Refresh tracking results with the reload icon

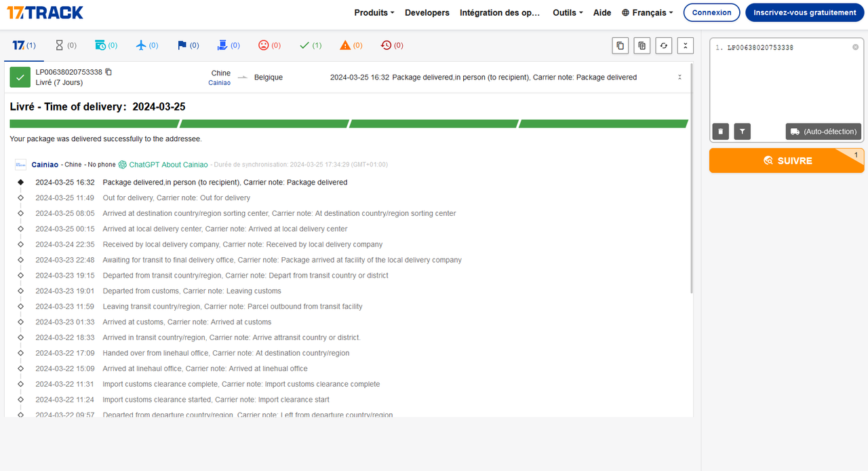coord(663,45)
